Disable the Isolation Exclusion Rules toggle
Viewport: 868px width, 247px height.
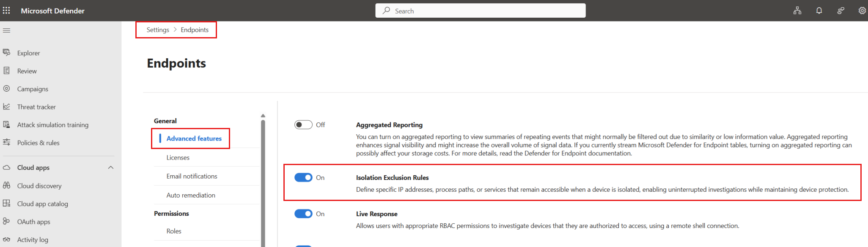pyautogui.click(x=303, y=177)
